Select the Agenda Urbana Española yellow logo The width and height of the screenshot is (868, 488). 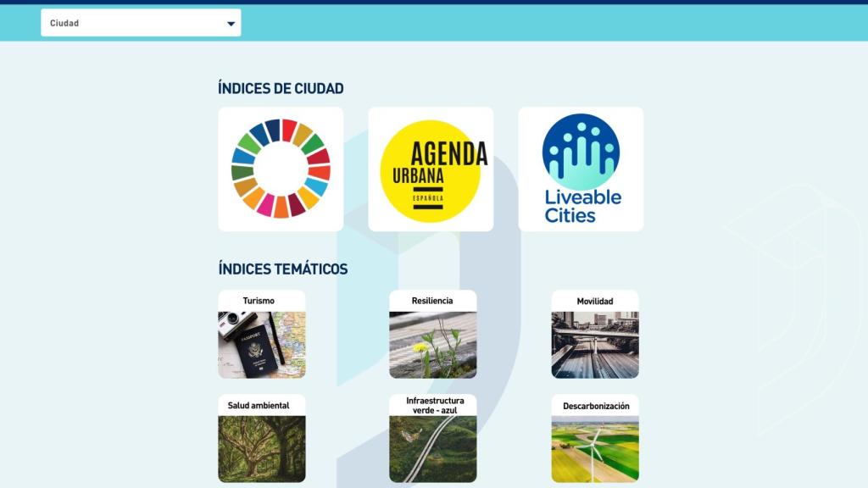[431, 169]
